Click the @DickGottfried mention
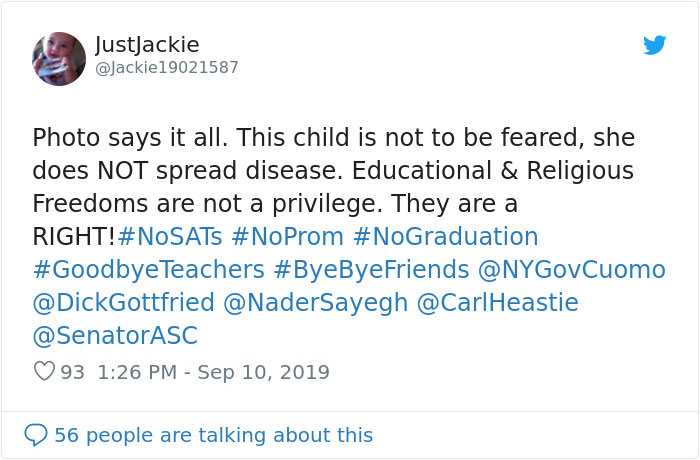This screenshot has width=700, height=460. coord(123,303)
